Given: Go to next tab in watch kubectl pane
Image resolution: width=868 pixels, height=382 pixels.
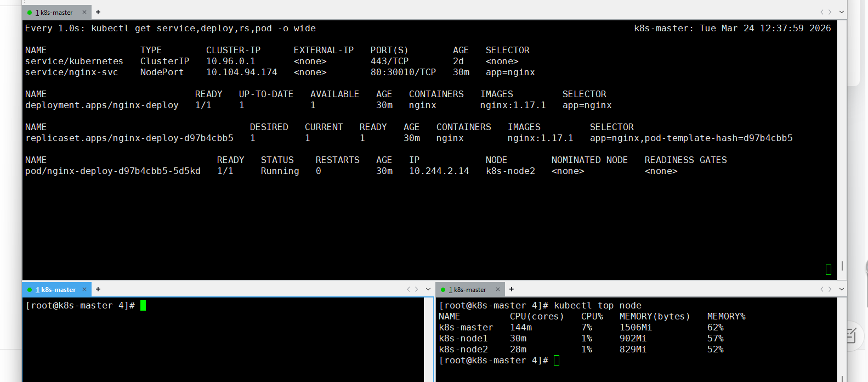Looking at the screenshot, I should point(830,12).
